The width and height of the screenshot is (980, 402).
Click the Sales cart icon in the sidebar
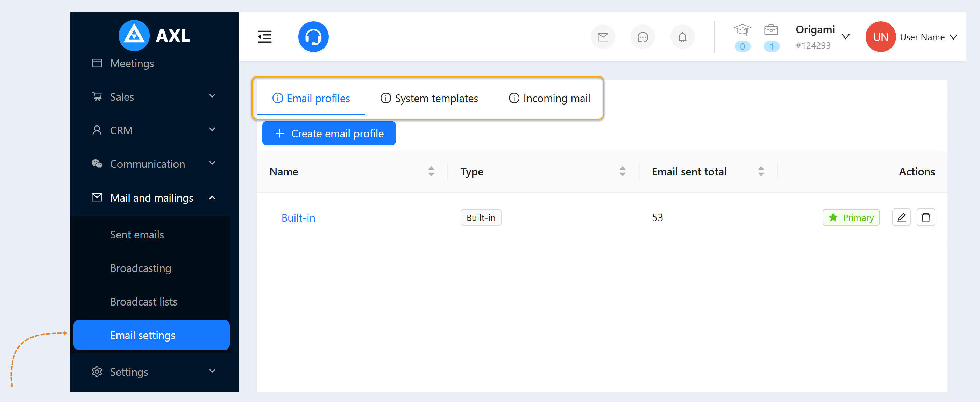[97, 96]
